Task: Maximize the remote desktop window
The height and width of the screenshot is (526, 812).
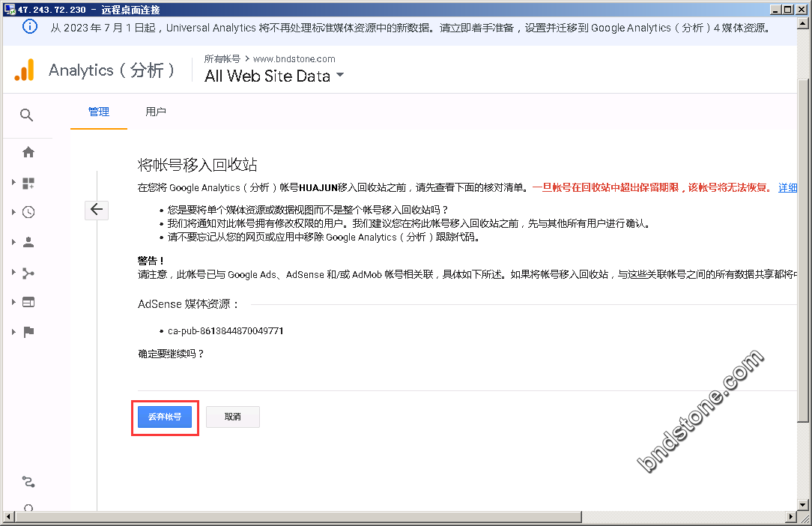Action: (x=788, y=9)
